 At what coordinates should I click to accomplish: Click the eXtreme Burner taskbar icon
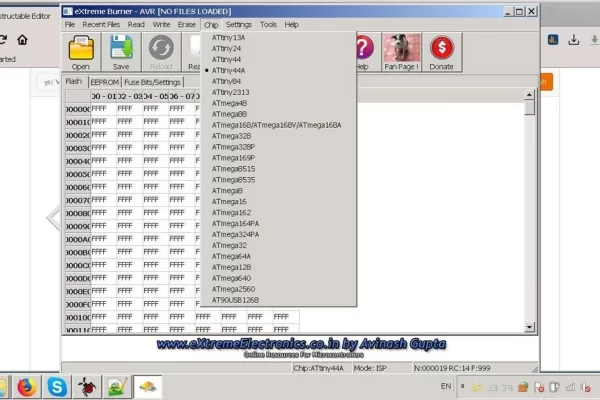pyautogui.click(x=148, y=387)
